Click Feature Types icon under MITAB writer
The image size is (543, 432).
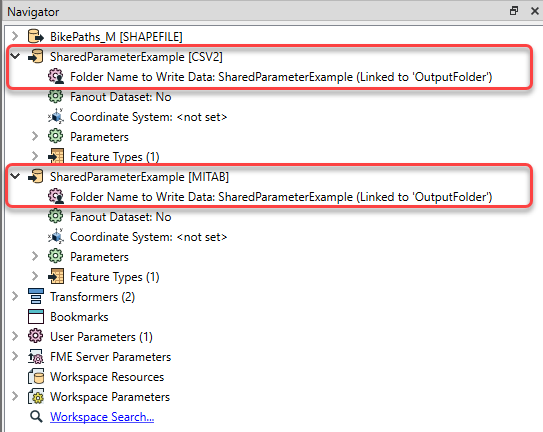(x=56, y=276)
